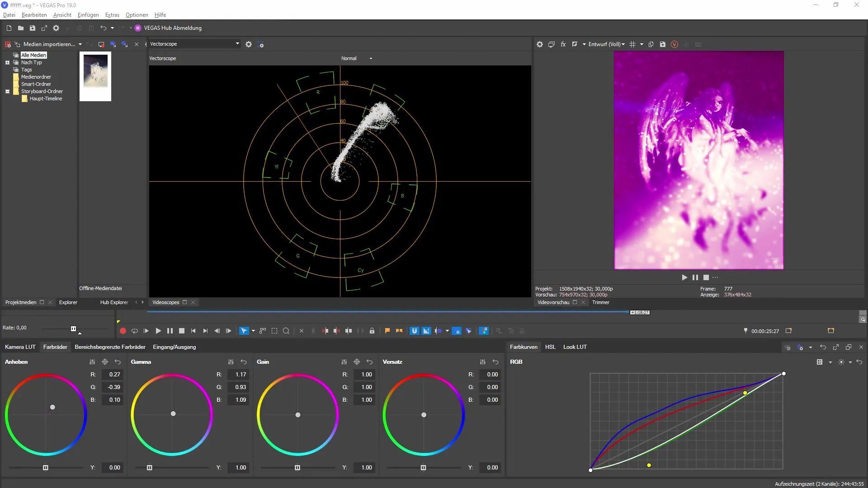Insert marker with orange flag icon
The height and width of the screenshot is (488, 868).
[x=387, y=331]
